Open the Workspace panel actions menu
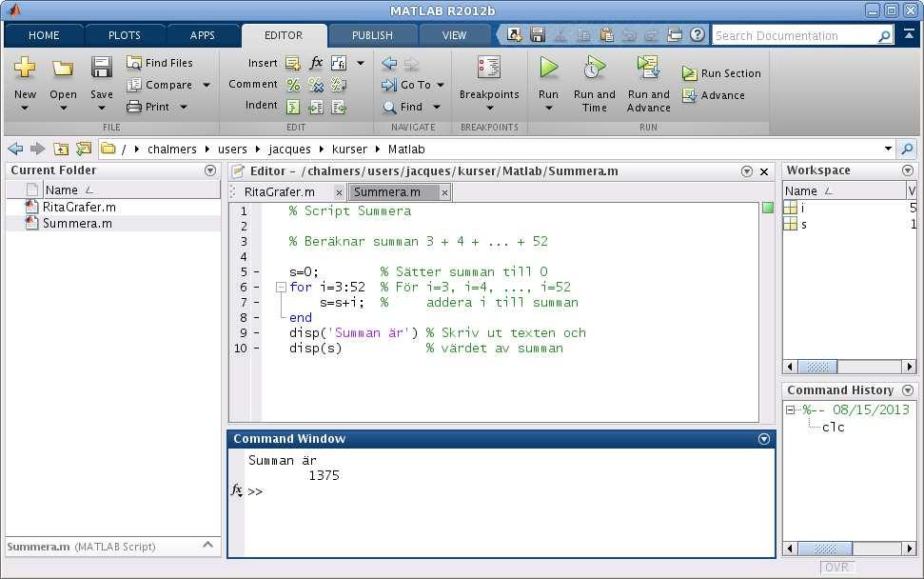 [908, 170]
